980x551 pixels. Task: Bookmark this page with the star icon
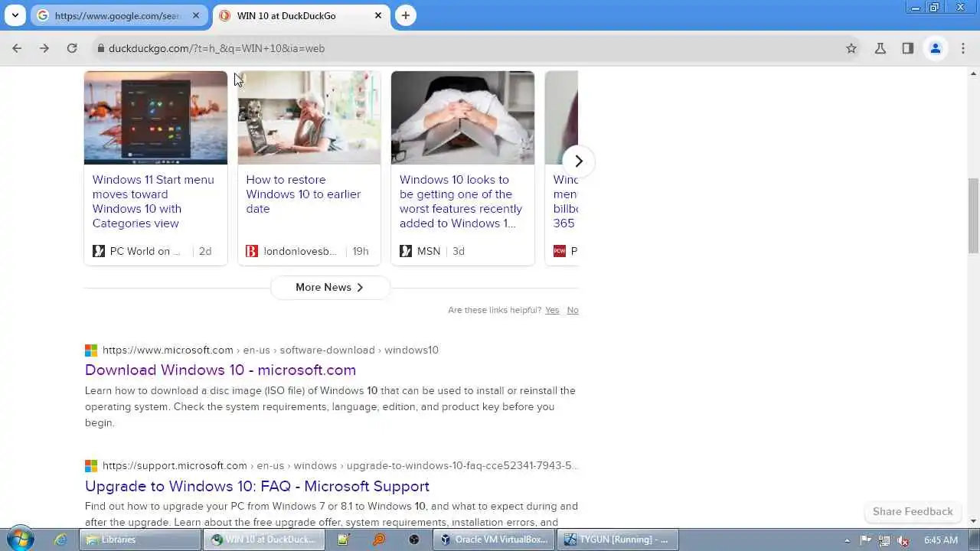851,48
